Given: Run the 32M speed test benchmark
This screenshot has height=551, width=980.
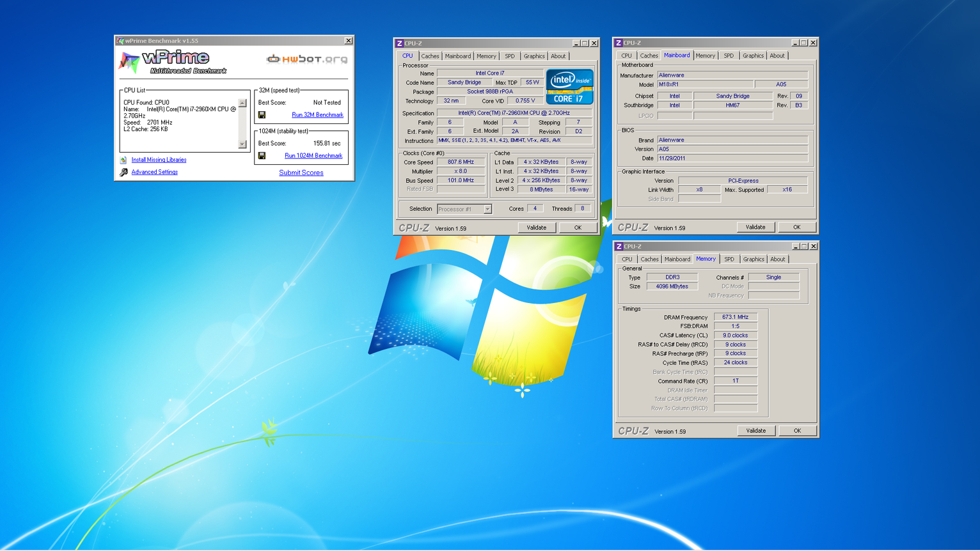Looking at the screenshot, I should [317, 115].
